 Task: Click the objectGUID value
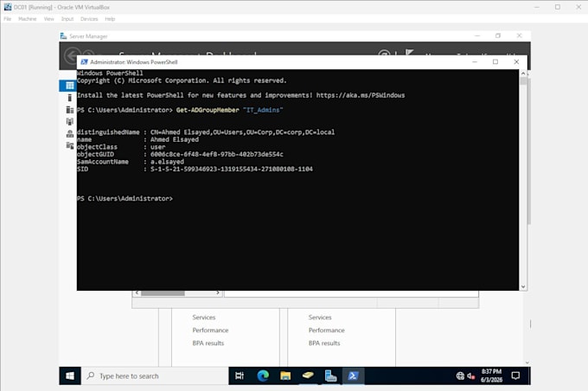pos(217,154)
